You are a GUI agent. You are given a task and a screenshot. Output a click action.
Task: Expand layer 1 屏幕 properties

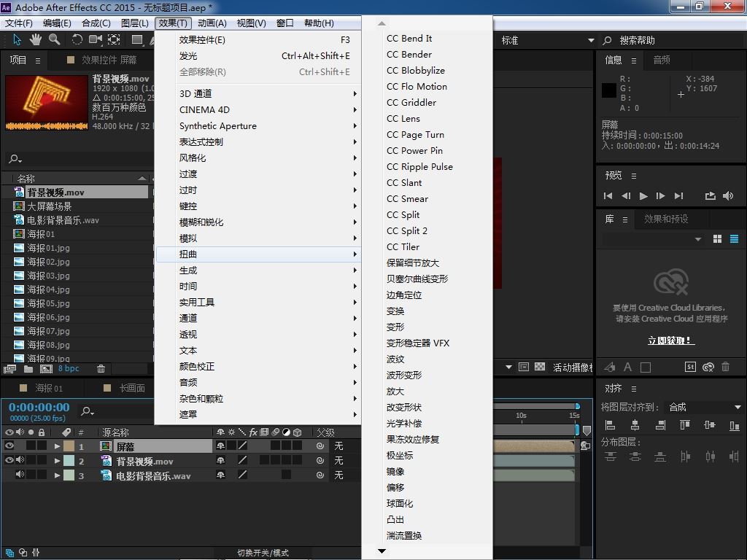(57, 446)
